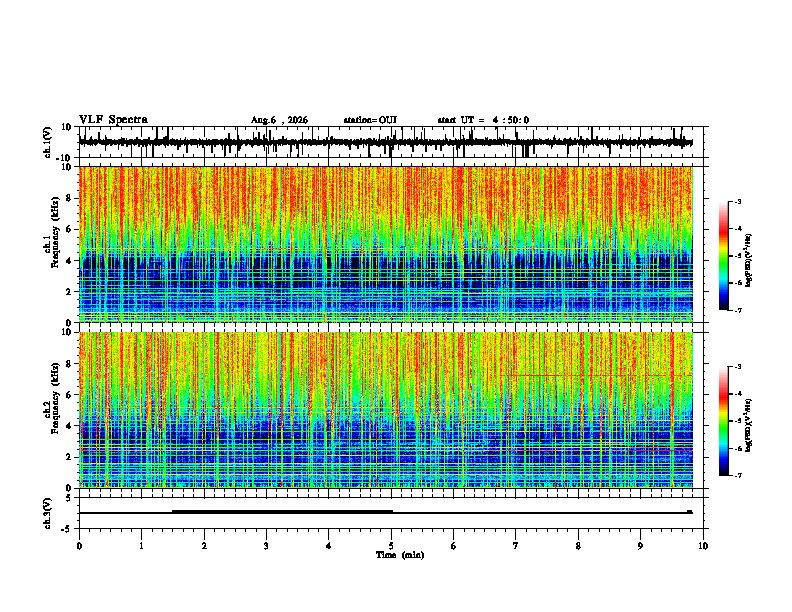Select the date text "Aug.6 , 2026"

pos(279,120)
